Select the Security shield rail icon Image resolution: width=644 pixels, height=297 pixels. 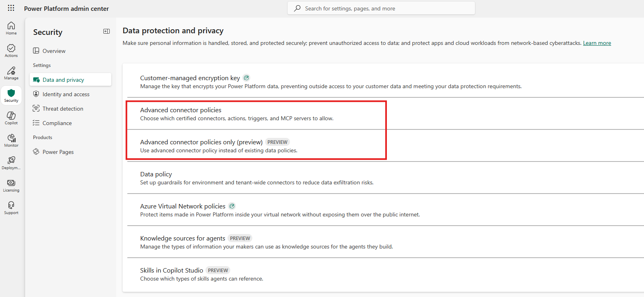click(11, 95)
